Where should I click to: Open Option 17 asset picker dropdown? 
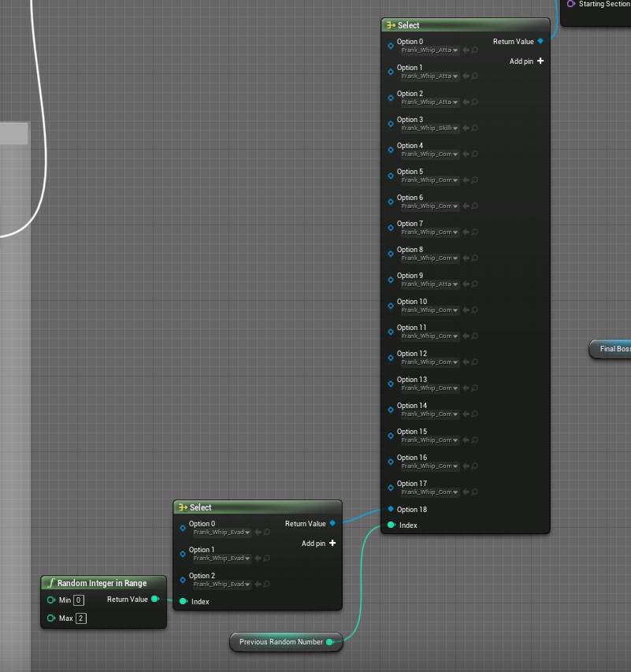click(429, 492)
